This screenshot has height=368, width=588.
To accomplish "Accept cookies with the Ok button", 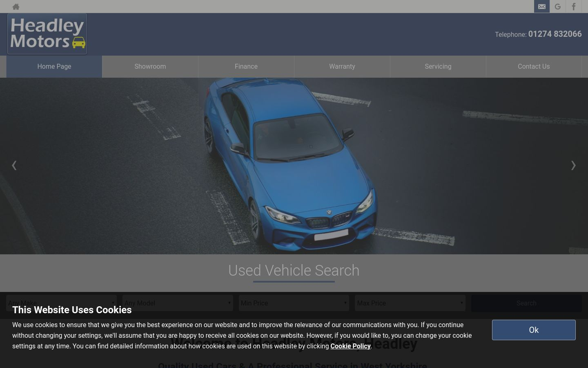I will 534,330.
